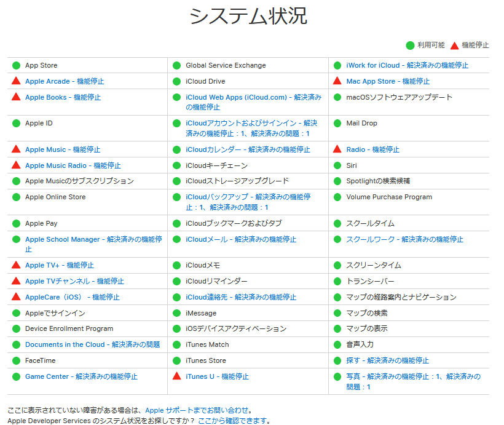Image resolution: width=504 pixels, height=425 pixels.
Task: Open the Apple TV+ - 機能停止 link
Action: point(60,265)
